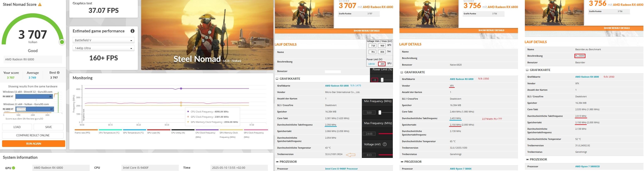Image resolution: width=644 pixels, height=171 pixels.
Task: Expand SHOW RESULT DETAILS on Bassrider result page
Action: point(617,28)
